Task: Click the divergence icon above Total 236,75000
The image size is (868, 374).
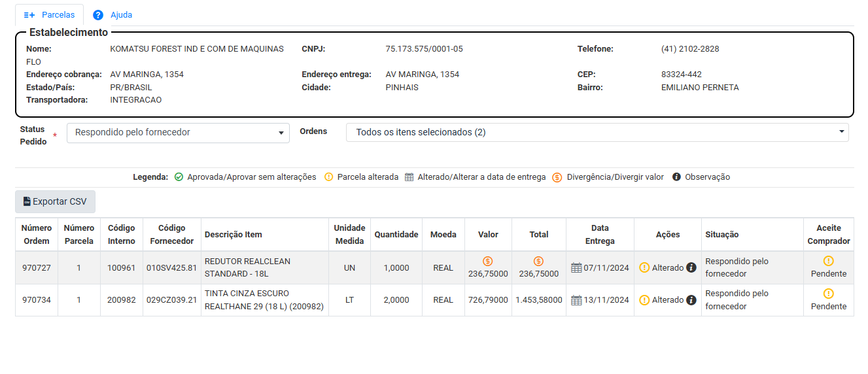Action: pos(538,262)
